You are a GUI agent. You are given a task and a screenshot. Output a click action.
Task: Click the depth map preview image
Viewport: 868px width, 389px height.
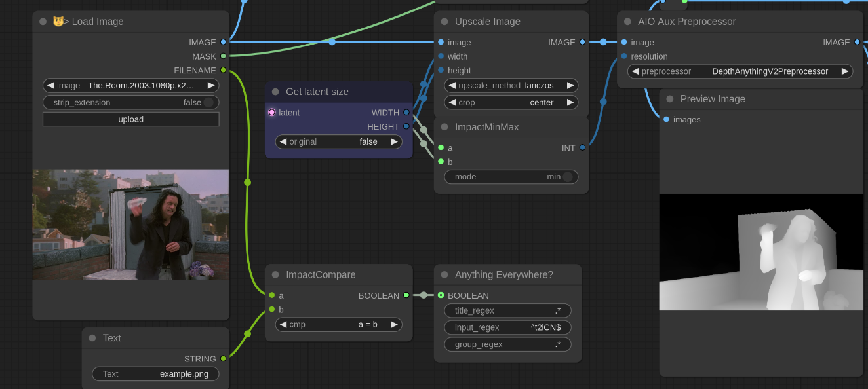761,252
